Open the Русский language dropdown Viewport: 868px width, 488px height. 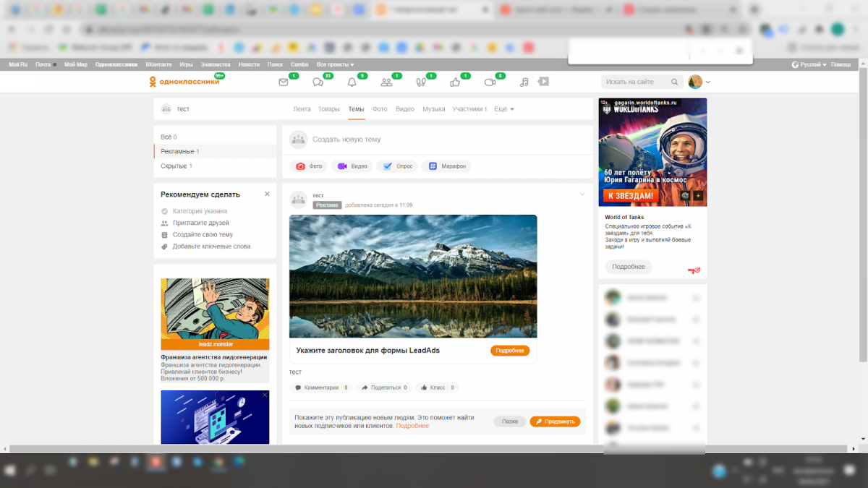809,64
